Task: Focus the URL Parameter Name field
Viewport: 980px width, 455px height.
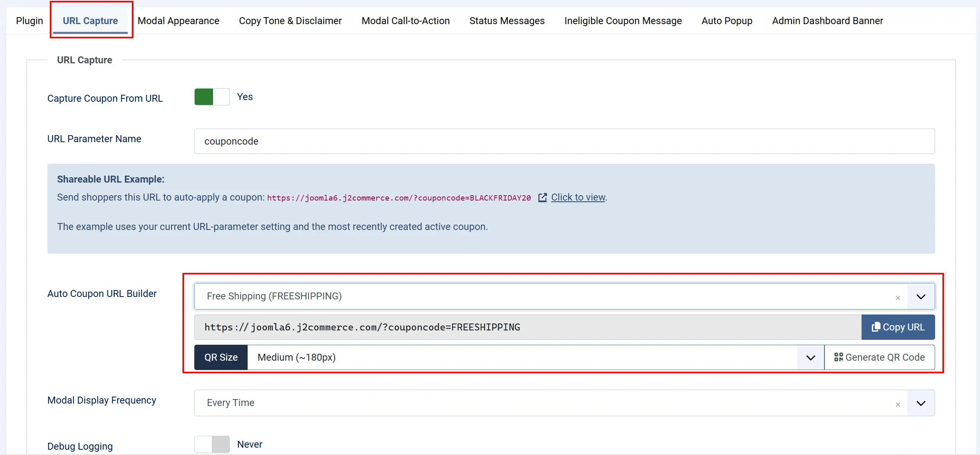Action: pyautogui.click(x=564, y=141)
